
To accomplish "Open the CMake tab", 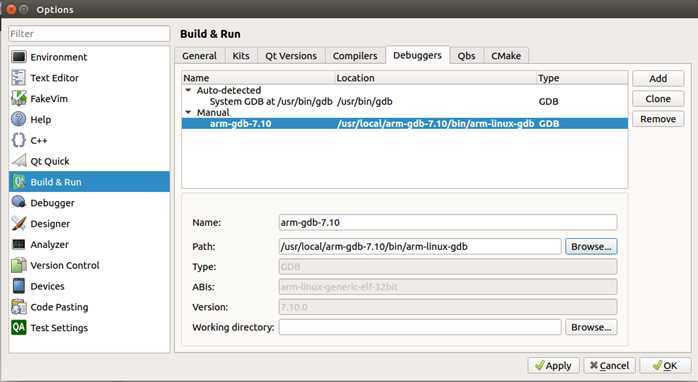I will pos(506,56).
